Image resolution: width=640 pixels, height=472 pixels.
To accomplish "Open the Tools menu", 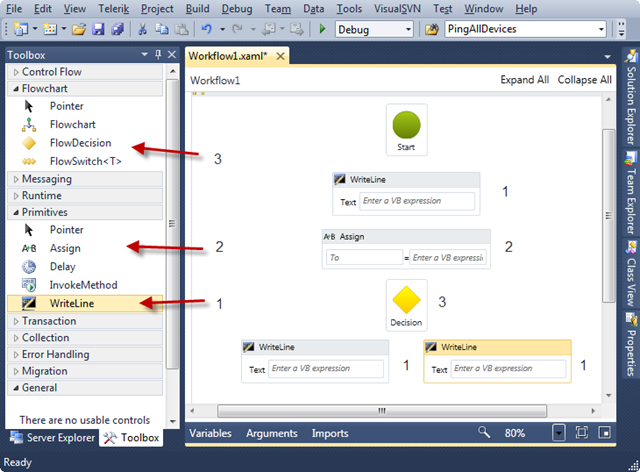I will (349, 9).
